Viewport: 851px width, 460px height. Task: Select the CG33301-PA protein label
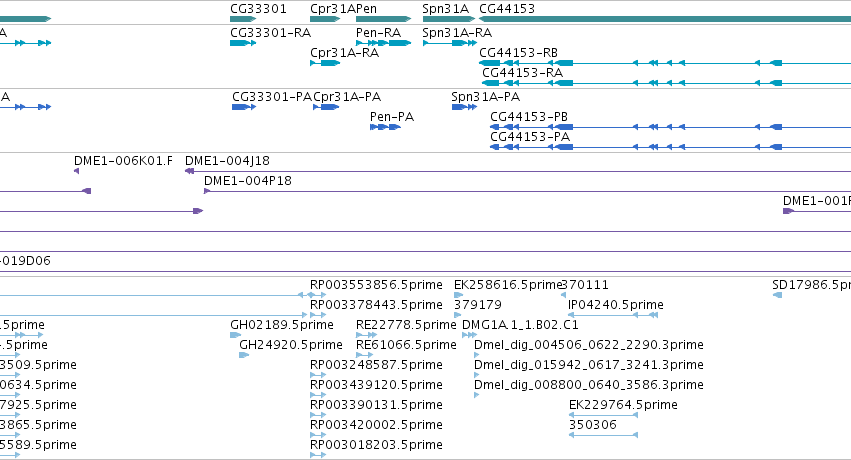272,97
